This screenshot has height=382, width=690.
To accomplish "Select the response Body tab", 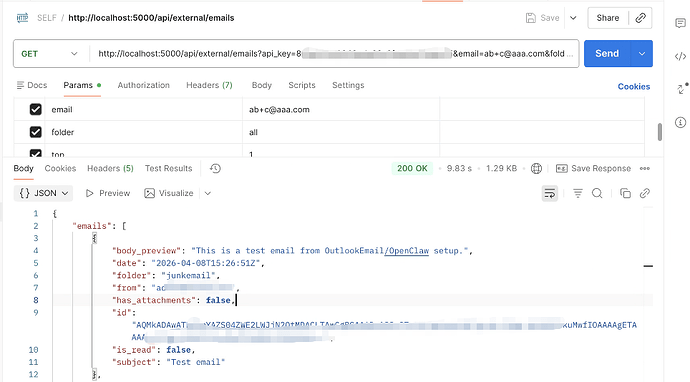I will coord(23,169).
